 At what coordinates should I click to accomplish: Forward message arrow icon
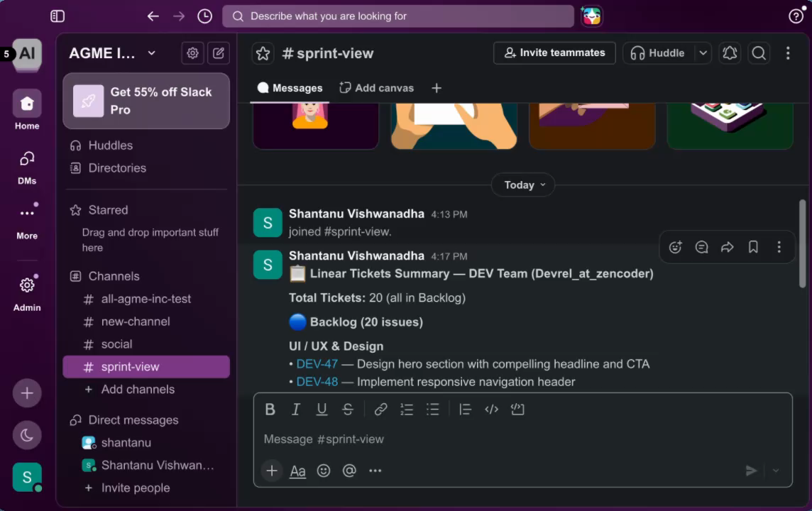pyautogui.click(x=727, y=247)
